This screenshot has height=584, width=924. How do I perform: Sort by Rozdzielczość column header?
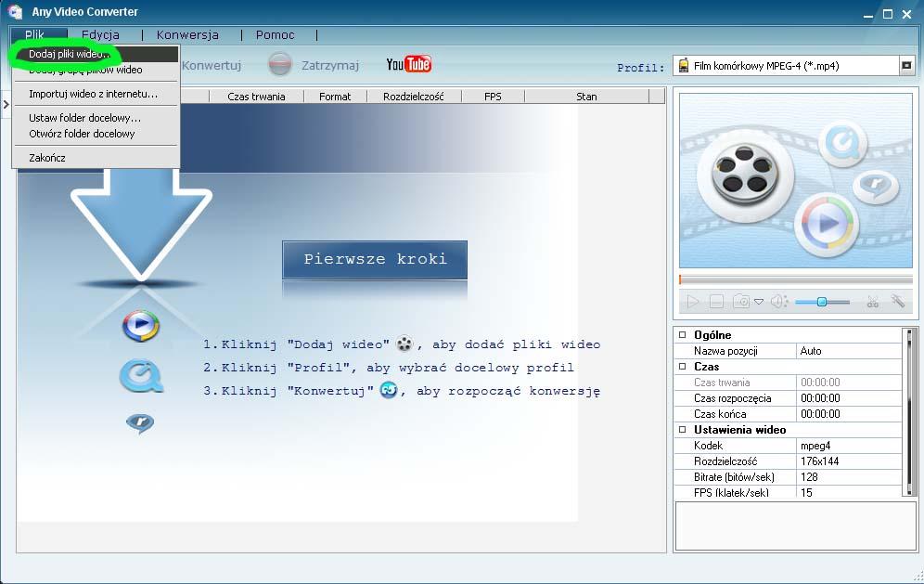tap(414, 97)
